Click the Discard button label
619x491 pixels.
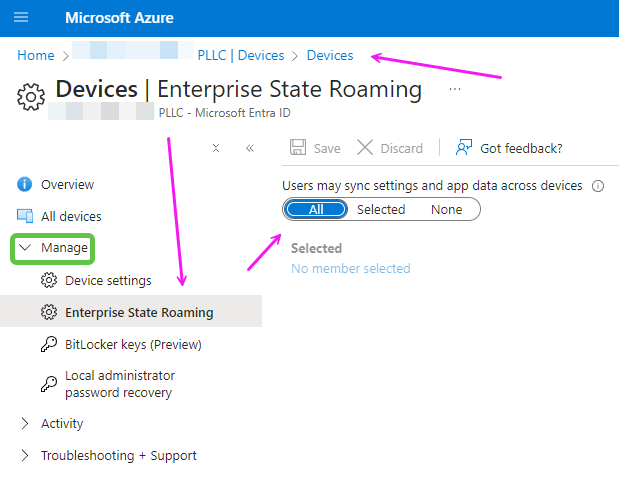click(x=401, y=148)
